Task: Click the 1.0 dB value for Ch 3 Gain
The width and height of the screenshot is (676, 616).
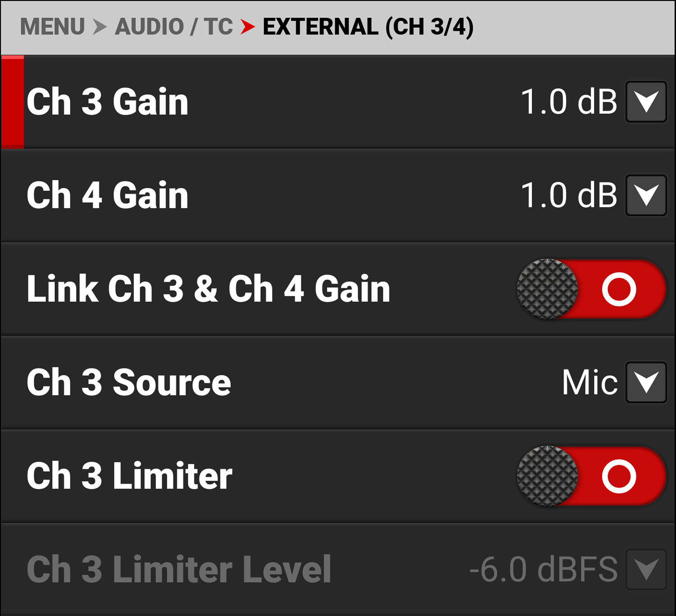Action: tap(569, 102)
